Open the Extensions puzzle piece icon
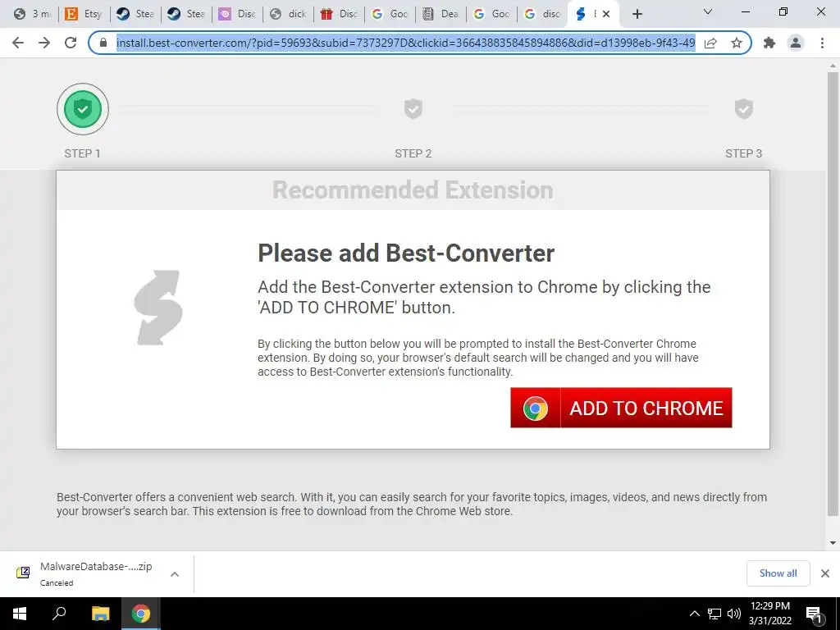 pyautogui.click(x=769, y=43)
